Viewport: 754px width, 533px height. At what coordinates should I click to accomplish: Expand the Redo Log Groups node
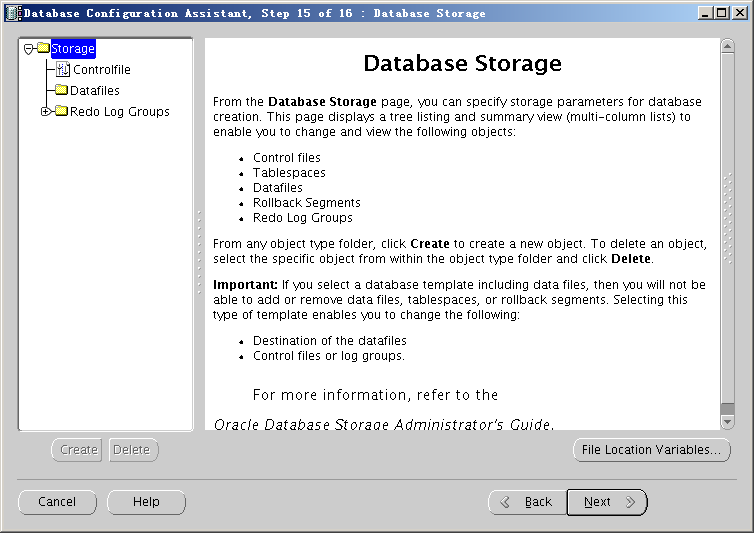[46, 112]
